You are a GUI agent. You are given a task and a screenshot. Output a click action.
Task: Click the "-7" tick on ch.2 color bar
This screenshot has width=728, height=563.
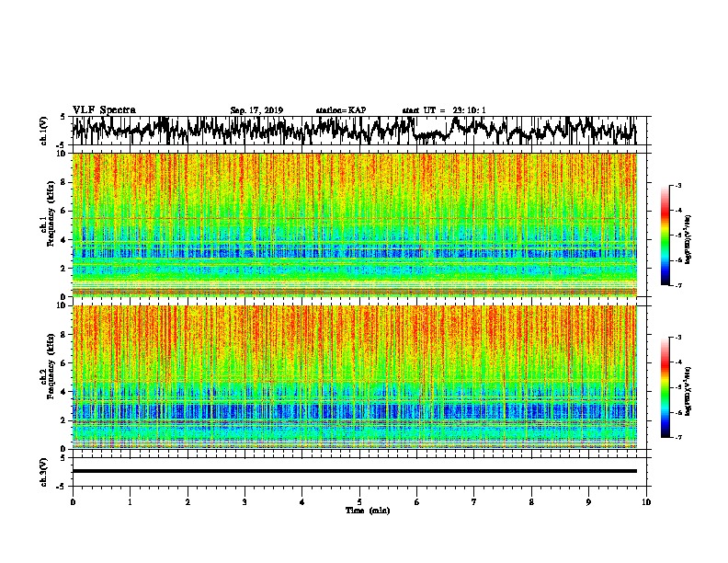[x=678, y=437]
